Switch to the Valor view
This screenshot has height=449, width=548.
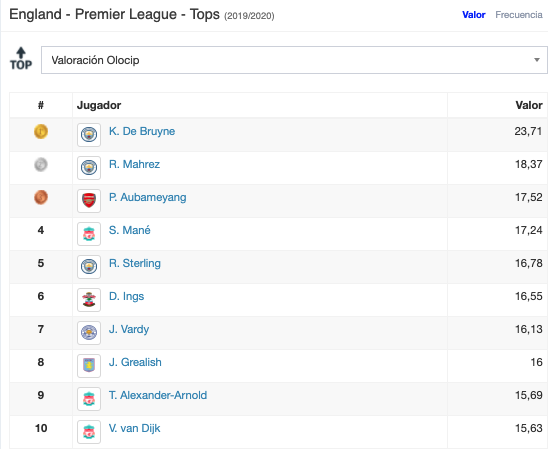pos(474,15)
